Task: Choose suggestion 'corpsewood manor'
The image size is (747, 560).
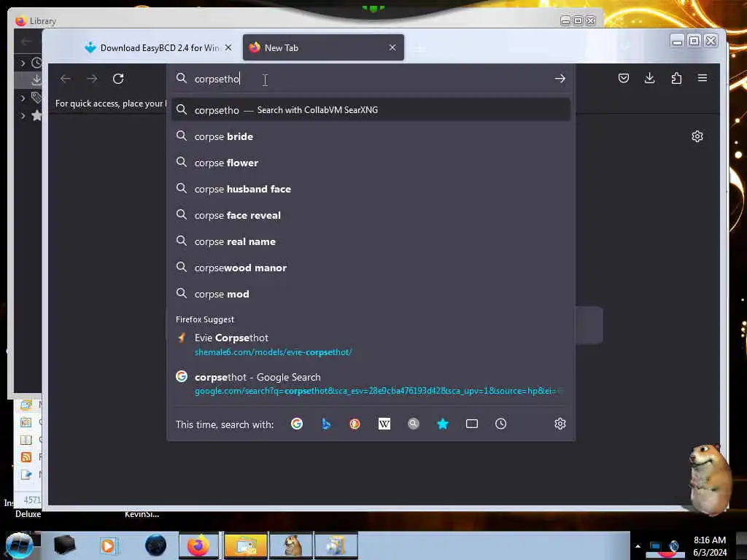Action: click(371, 268)
